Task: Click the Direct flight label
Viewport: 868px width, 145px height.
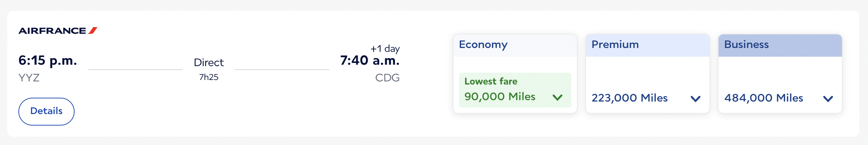Action: (x=209, y=63)
